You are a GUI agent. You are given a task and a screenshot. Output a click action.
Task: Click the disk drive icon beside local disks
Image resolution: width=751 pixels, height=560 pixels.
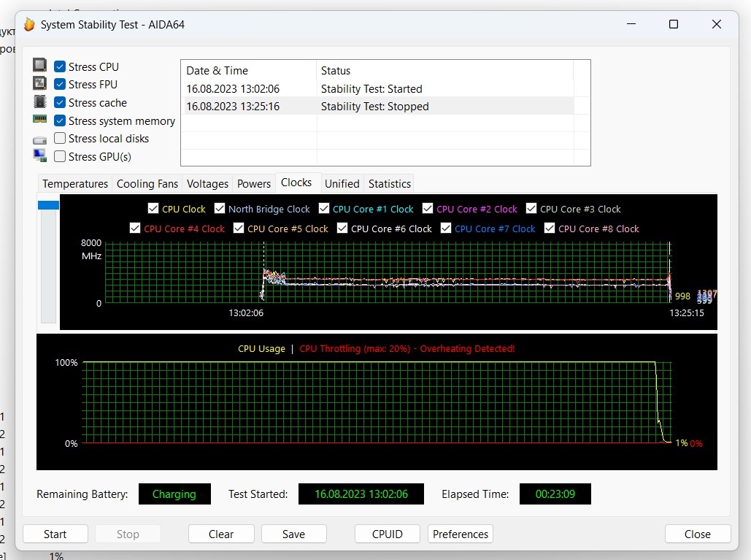pyautogui.click(x=40, y=139)
